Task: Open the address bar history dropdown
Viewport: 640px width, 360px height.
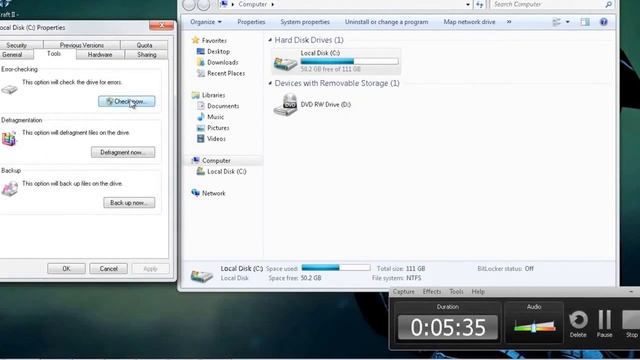Action: [468, 4]
